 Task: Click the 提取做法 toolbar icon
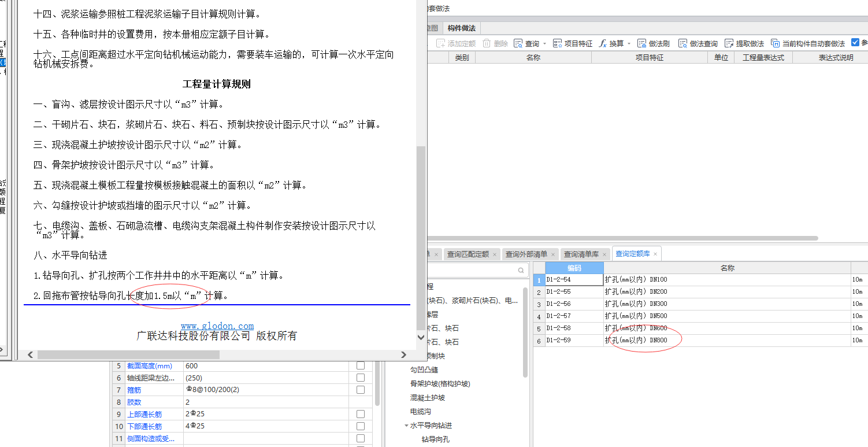coord(729,43)
